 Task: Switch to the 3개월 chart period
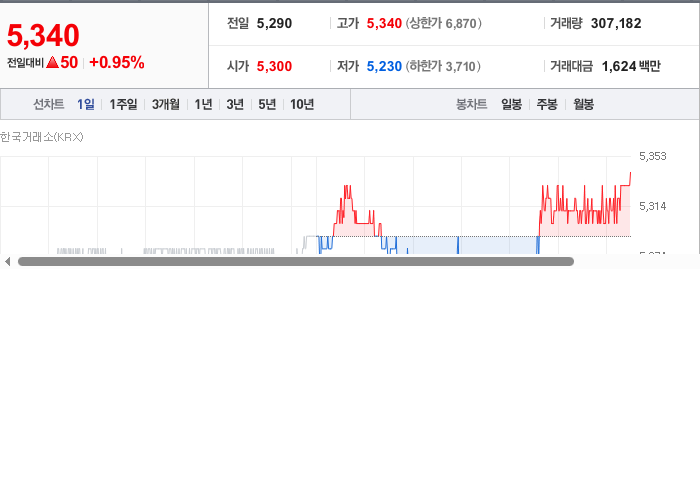(x=166, y=104)
